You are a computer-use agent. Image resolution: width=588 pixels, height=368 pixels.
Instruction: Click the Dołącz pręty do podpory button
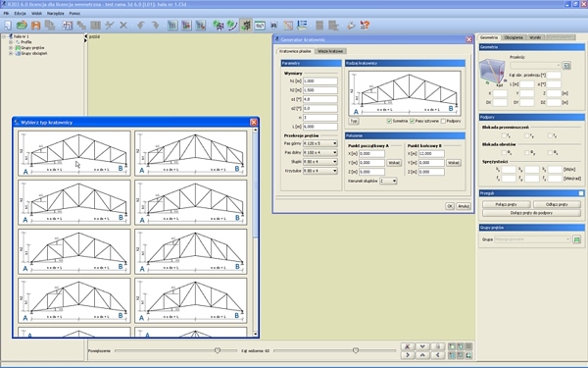[531, 213]
